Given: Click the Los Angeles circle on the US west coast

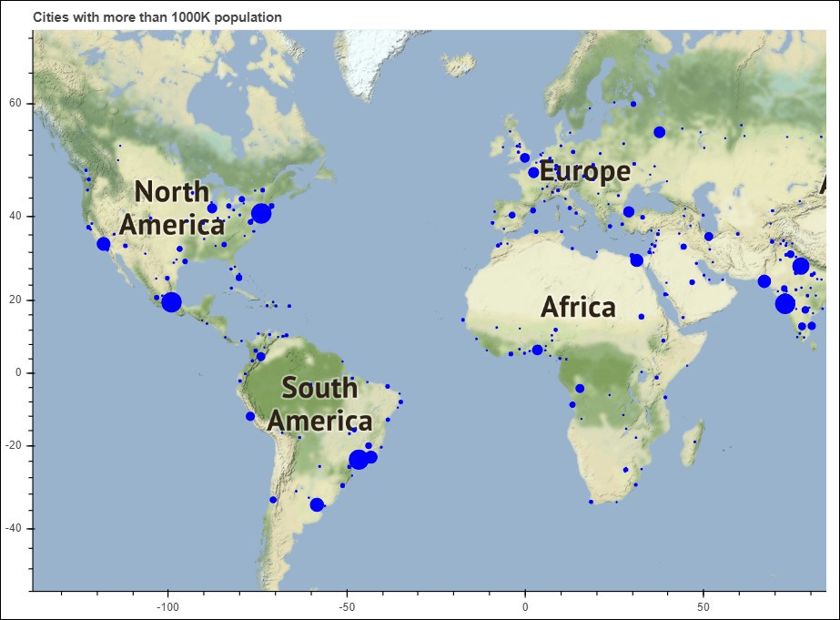Looking at the screenshot, I should pos(104,244).
